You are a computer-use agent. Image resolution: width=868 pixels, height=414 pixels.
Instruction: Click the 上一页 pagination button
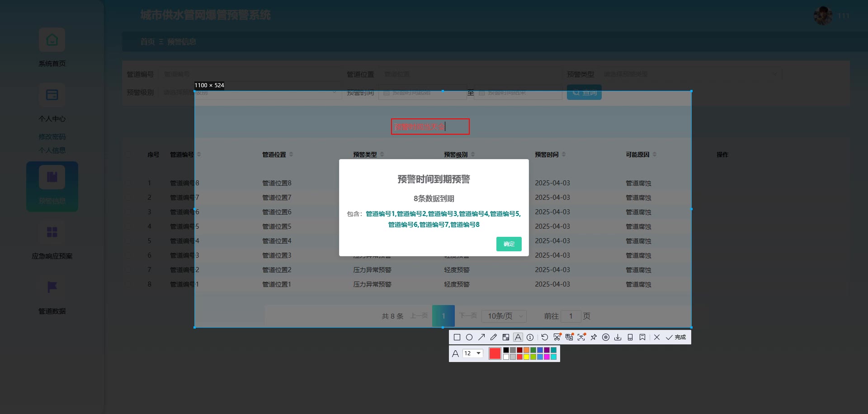(x=419, y=316)
